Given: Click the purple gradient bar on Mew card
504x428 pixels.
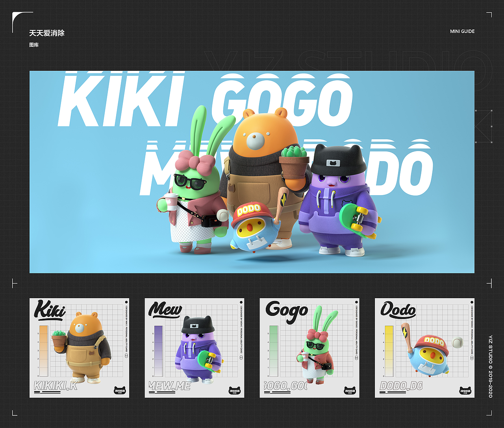Looking at the screenshot, I should click(x=158, y=351).
